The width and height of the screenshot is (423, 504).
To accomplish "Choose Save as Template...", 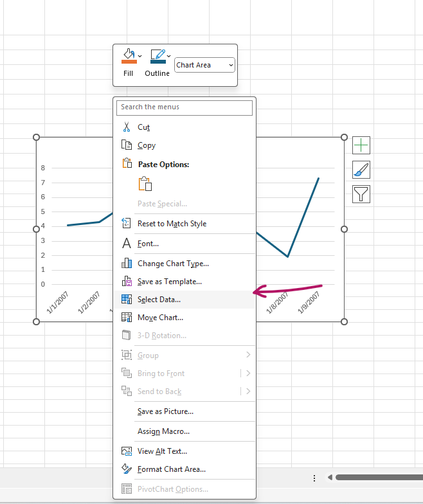I will (184, 282).
